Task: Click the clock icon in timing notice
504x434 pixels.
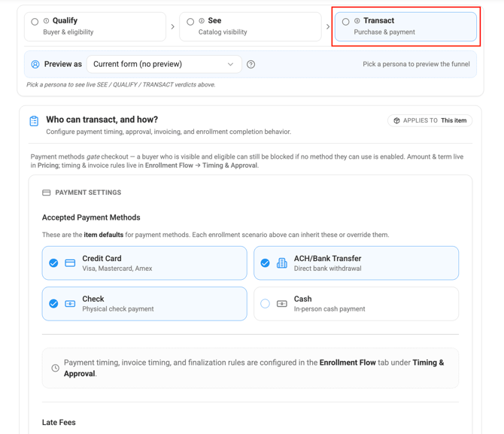Action: click(x=55, y=368)
